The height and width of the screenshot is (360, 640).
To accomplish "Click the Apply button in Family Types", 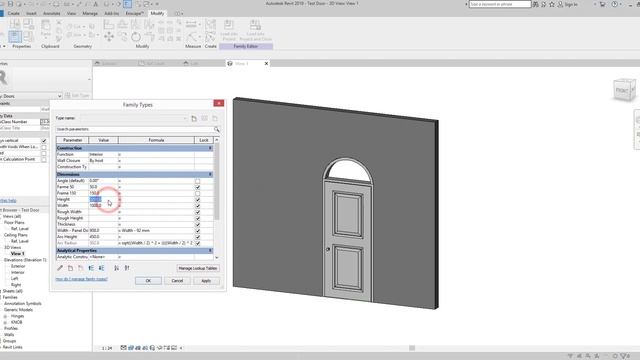I will [206, 281].
